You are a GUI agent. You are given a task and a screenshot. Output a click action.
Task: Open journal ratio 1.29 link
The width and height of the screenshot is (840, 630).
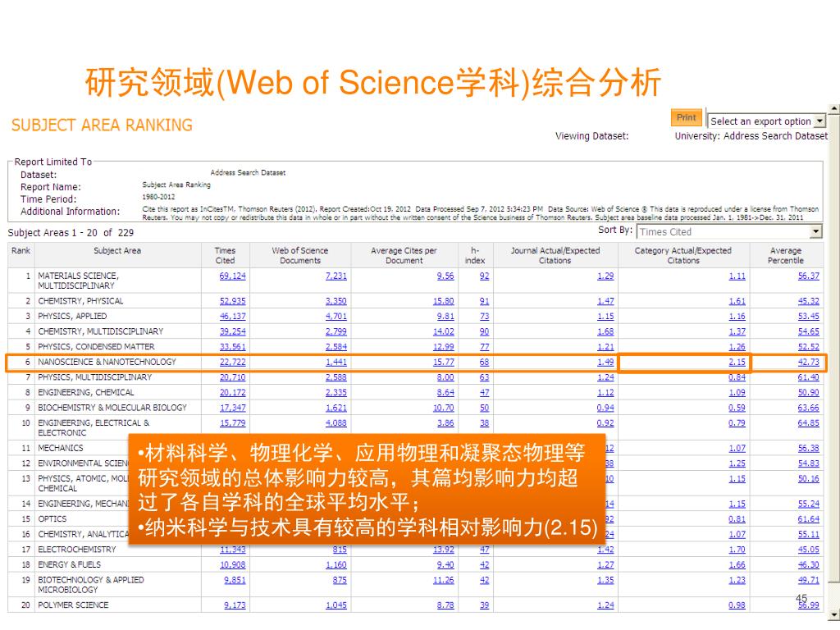605,276
